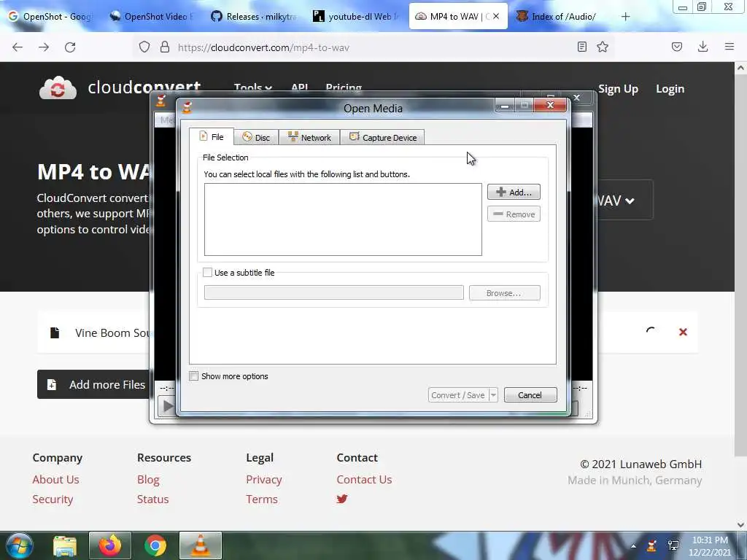Screen dimensions: 747x560
Task: Click the Remove button
Action: tap(514, 214)
